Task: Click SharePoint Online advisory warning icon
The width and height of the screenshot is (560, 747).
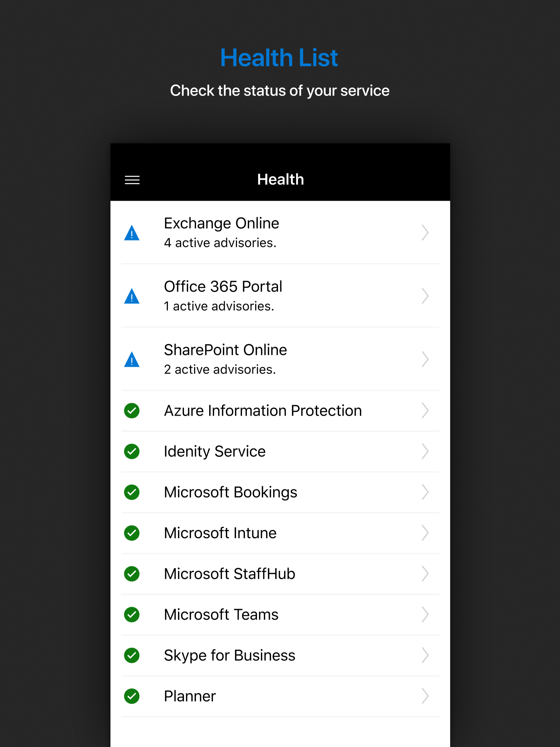Action: pos(132,360)
